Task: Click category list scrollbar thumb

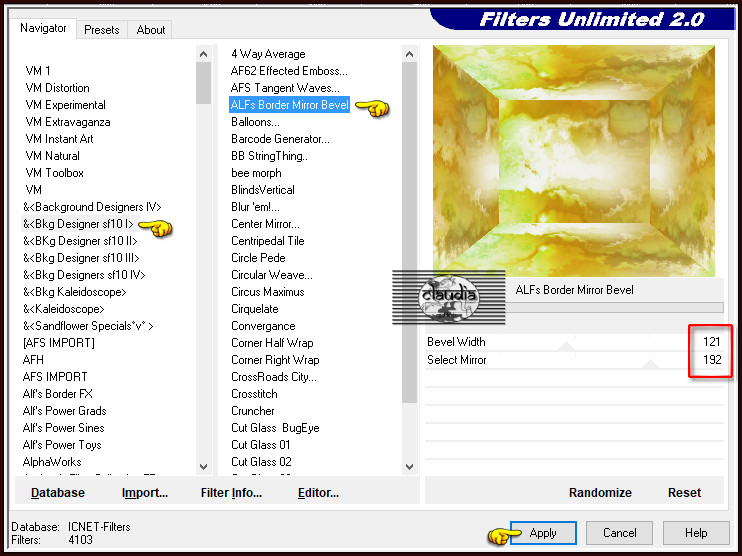Action: click(x=203, y=83)
